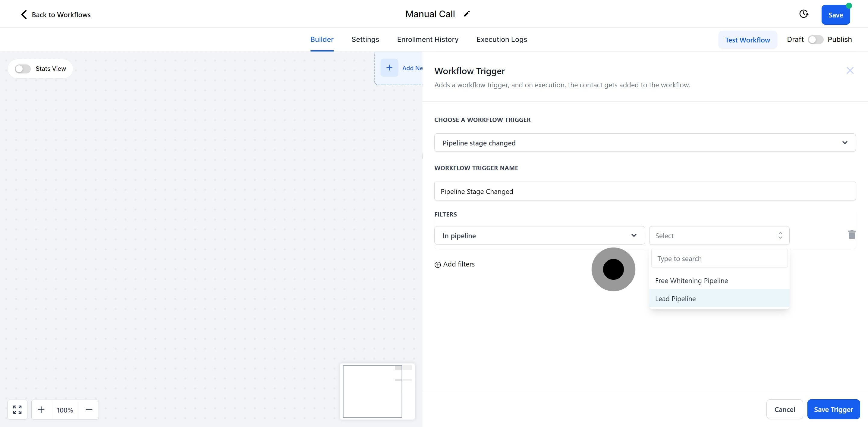Click the back arrow to Workflows
Viewport: 868px width, 427px height.
point(24,14)
